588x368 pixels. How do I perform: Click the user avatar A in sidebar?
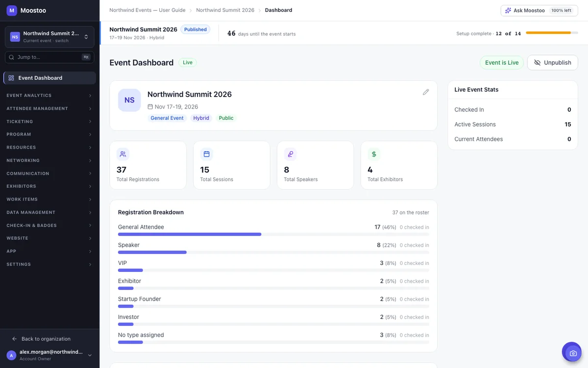tap(11, 355)
